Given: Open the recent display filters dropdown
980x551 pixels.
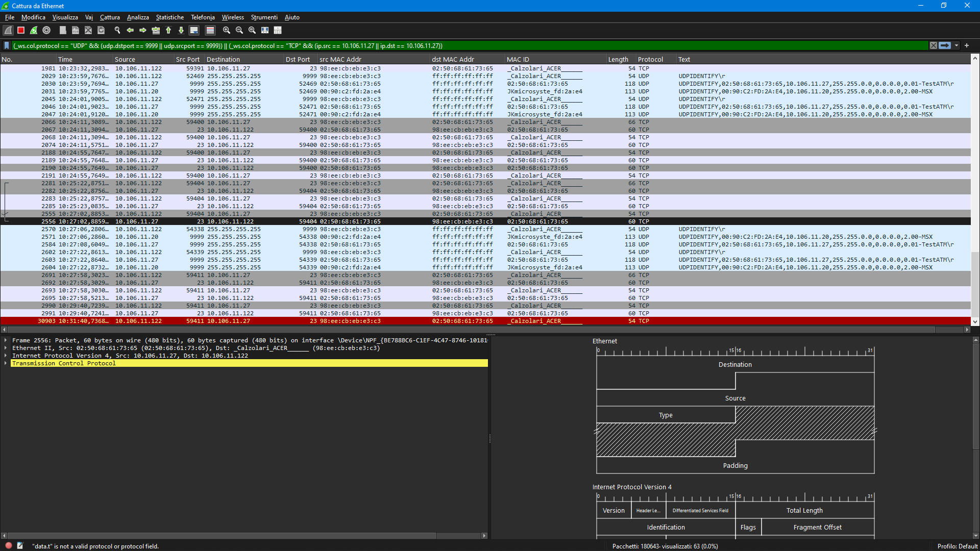Looking at the screenshot, I should [x=957, y=45].
